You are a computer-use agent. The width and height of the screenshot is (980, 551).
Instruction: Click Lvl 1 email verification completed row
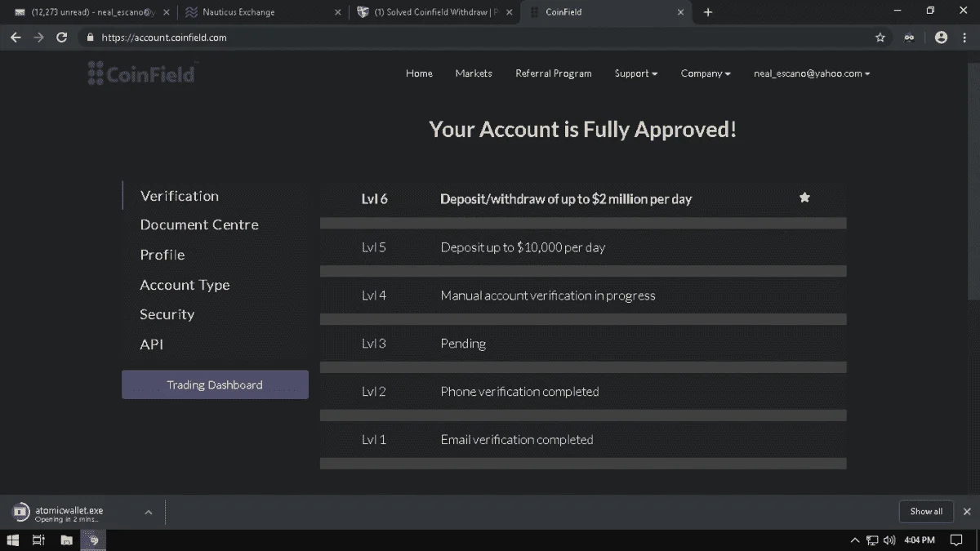(x=583, y=440)
